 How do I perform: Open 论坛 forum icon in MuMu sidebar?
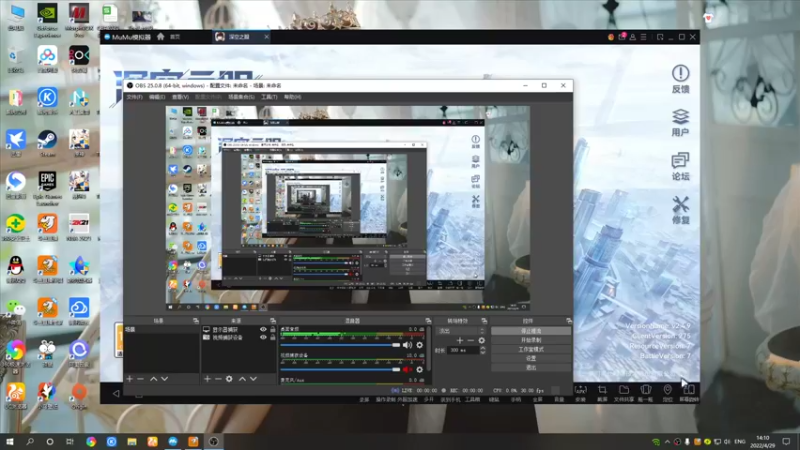pos(680,166)
